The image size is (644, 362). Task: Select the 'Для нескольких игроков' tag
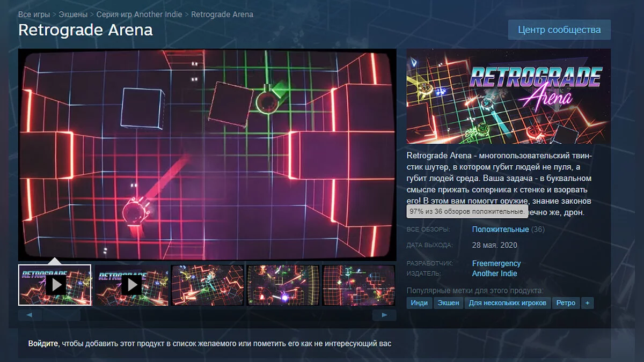point(508,303)
